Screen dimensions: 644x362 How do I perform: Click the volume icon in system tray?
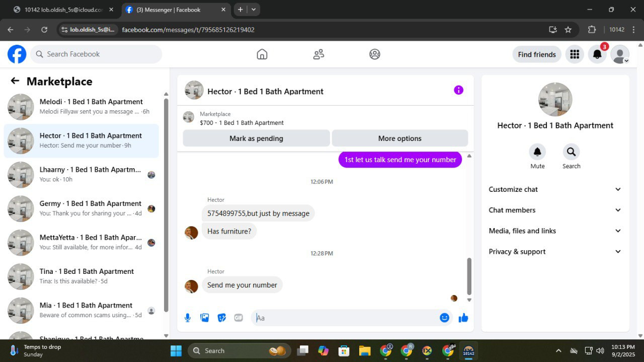[x=600, y=350]
